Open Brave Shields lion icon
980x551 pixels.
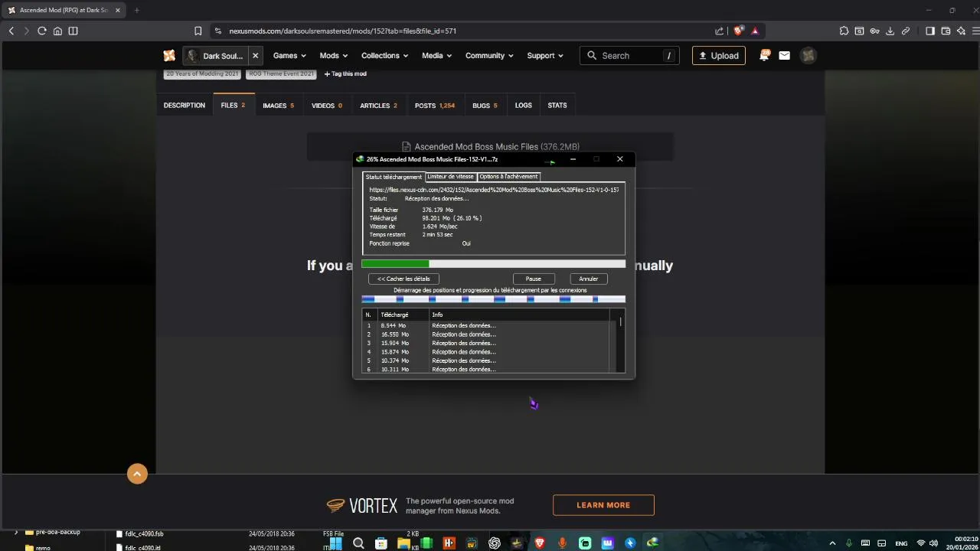pos(738,31)
